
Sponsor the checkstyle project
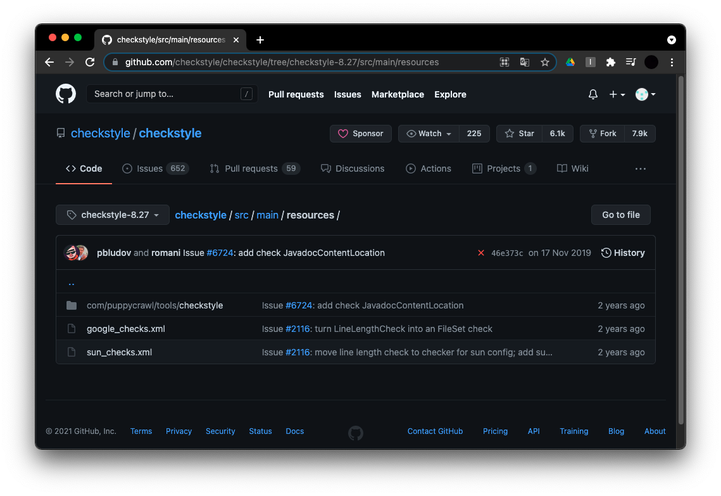(360, 133)
